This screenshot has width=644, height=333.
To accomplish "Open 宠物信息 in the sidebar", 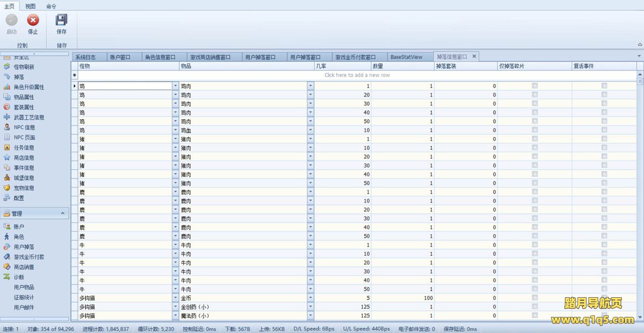I will point(24,188).
